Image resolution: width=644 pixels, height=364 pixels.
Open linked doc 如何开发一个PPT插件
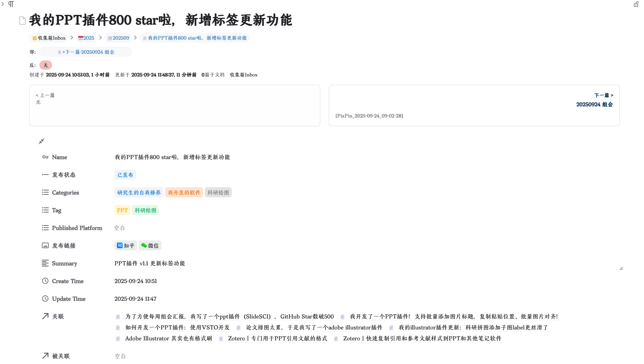coord(177,327)
